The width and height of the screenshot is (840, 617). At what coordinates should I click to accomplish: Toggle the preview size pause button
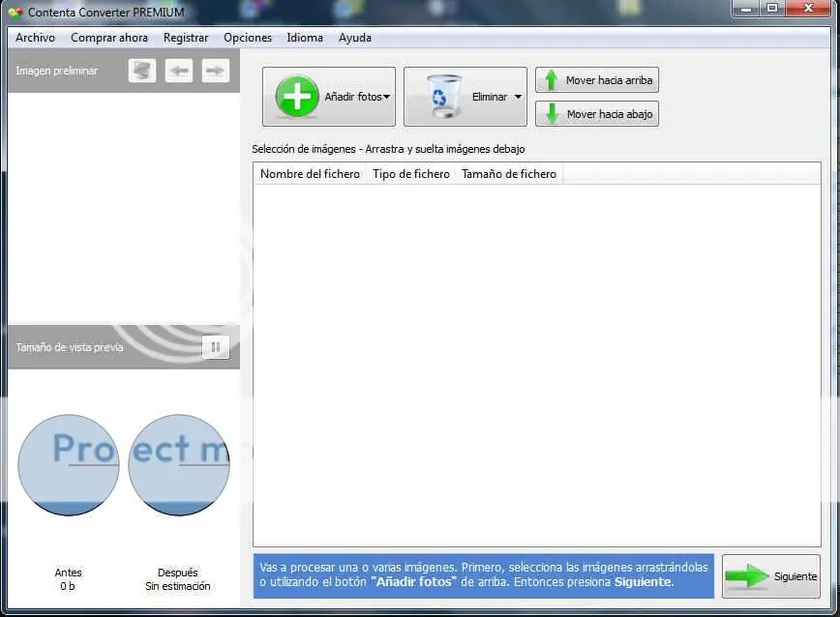coord(216,347)
